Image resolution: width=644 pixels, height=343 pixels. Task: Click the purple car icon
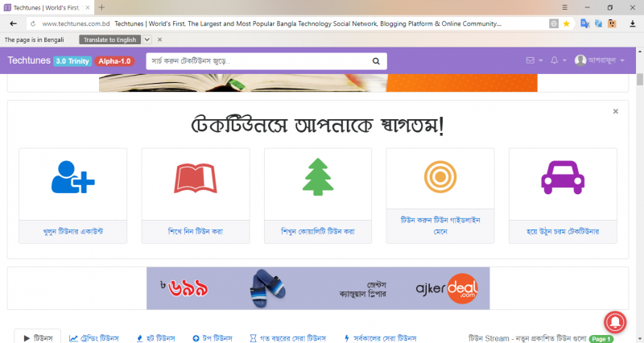(563, 177)
